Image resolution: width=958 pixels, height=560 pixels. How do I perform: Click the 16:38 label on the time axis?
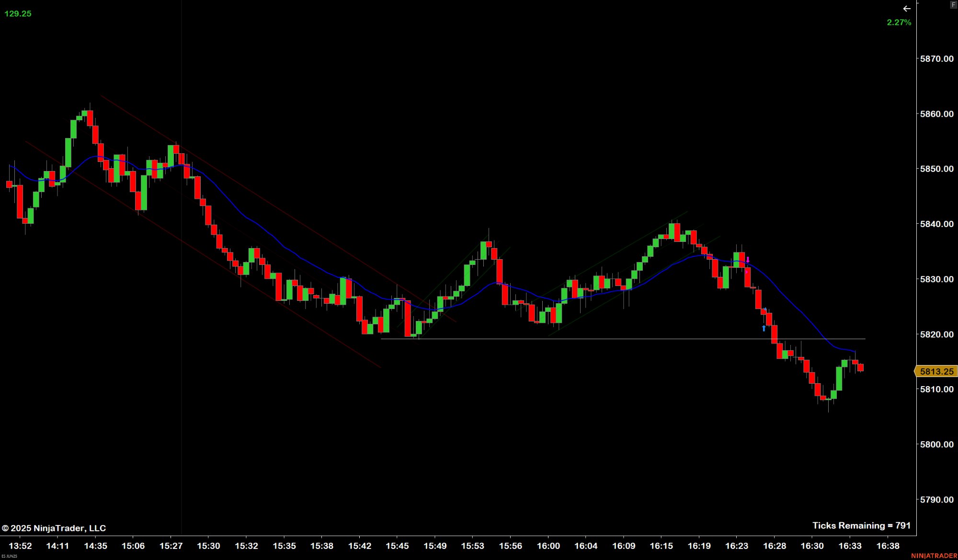(x=889, y=546)
